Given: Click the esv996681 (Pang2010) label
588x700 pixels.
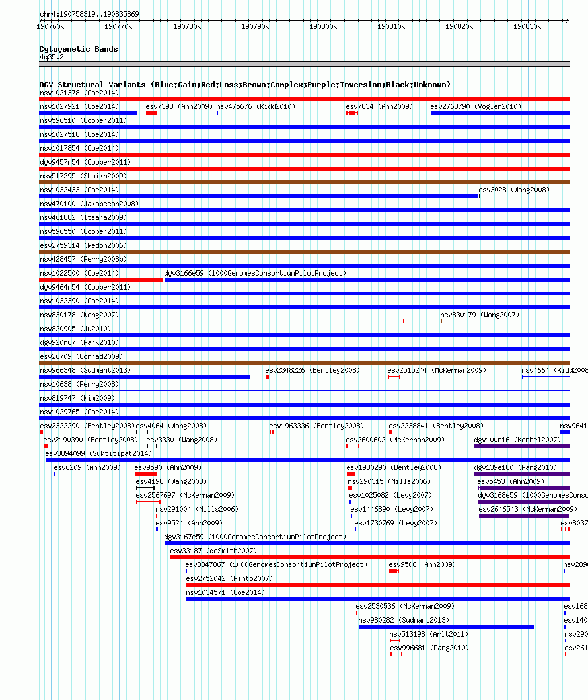Looking at the screenshot, I should 429,648.
